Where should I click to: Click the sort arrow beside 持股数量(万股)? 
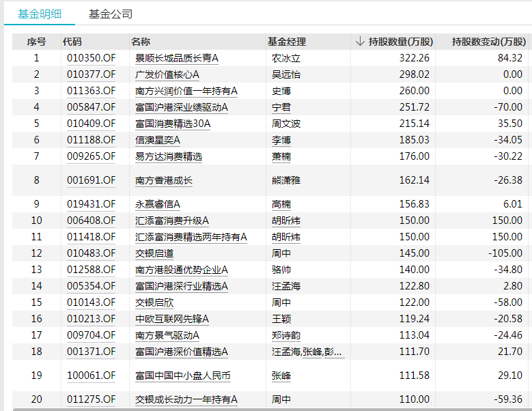[360, 42]
